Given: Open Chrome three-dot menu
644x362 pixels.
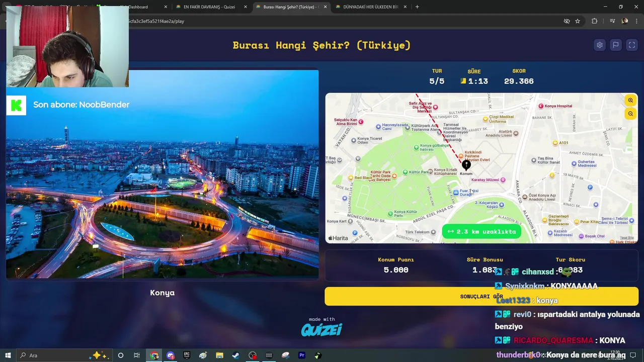Looking at the screenshot, I should pos(635,21).
